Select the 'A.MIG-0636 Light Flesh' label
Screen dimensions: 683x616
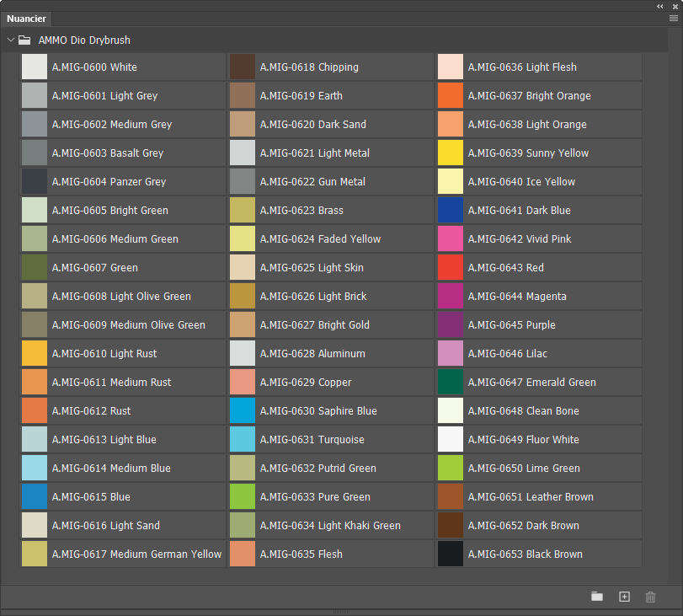[522, 67]
